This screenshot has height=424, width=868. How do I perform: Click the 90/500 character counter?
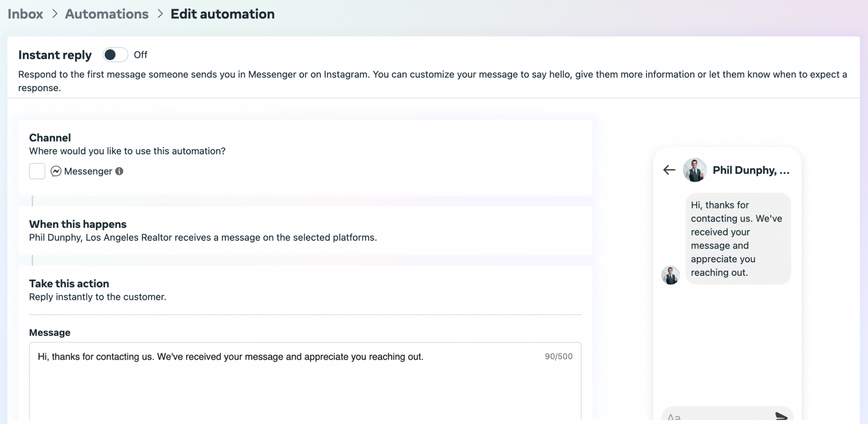[558, 356]
